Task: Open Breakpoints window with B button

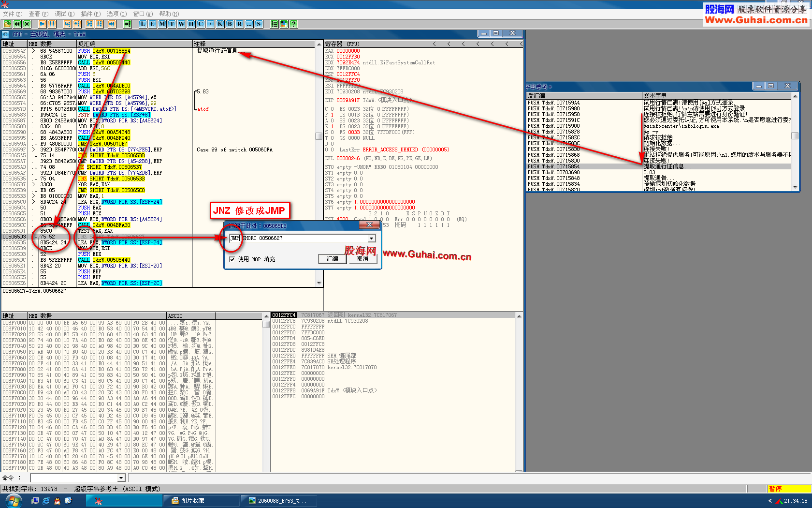Action: point(230,24)
